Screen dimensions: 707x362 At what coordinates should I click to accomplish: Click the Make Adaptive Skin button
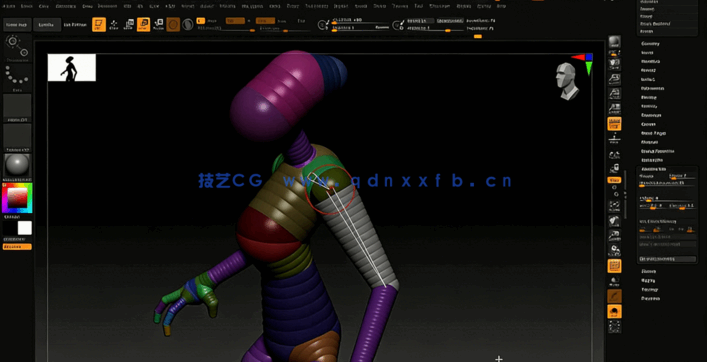click(x=667, y=259)
